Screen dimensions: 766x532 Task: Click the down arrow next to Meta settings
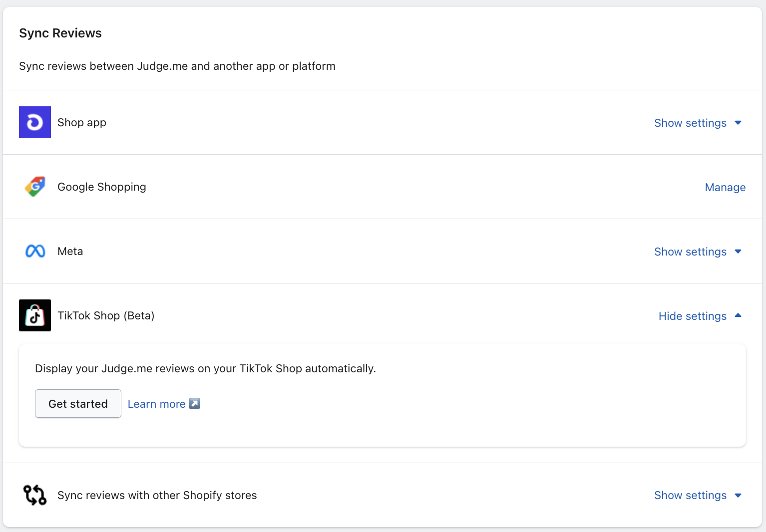tap(738, 252)
